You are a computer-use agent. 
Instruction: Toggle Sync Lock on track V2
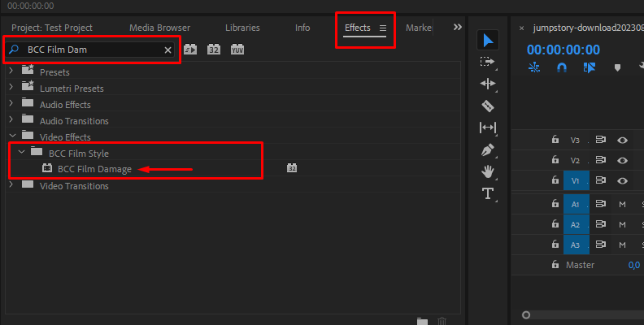point(600,160)
